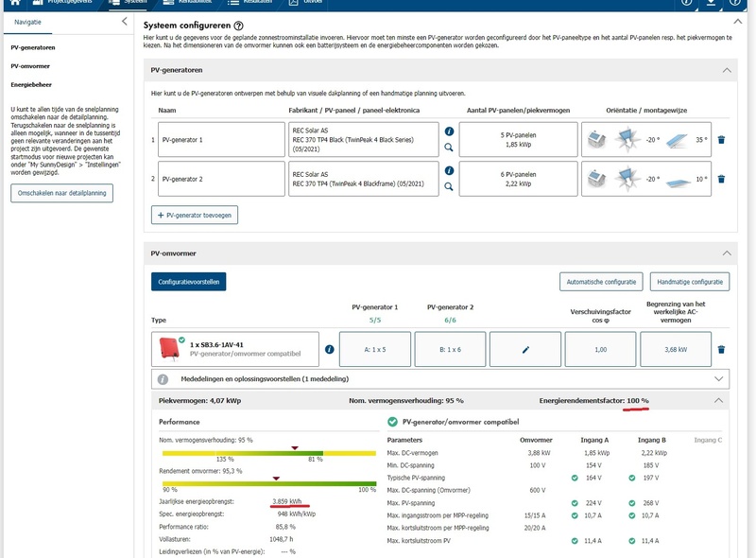Select the Navigatie tab

tap(27, 22)
